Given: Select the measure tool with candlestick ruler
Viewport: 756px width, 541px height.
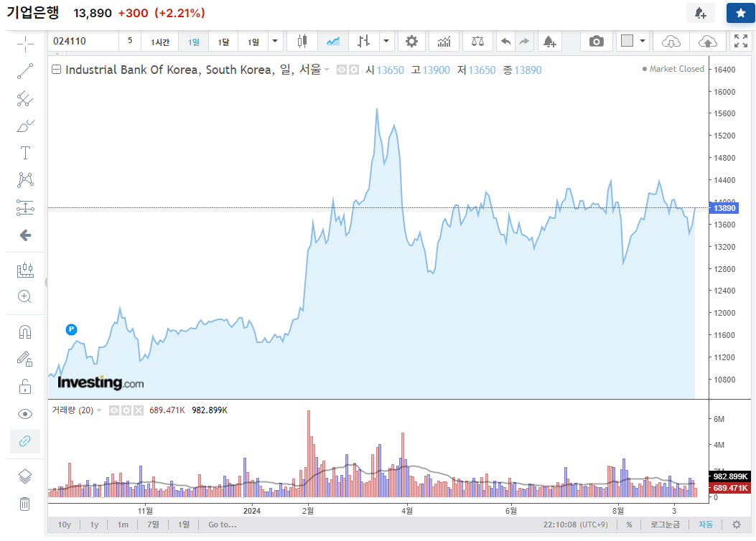Looking at the screenshot, I should [25, 270].
